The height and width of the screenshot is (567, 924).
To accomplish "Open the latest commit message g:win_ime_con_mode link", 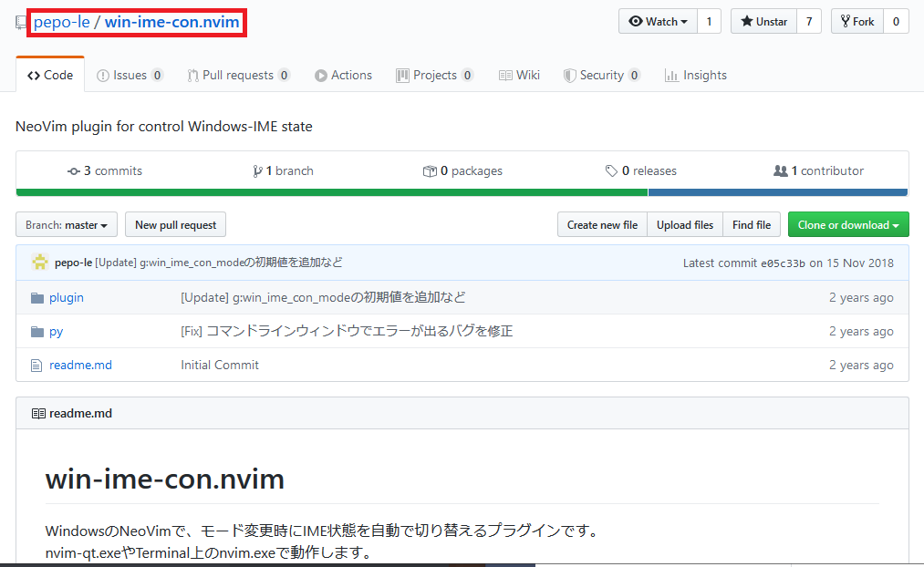I will [219, 262].
